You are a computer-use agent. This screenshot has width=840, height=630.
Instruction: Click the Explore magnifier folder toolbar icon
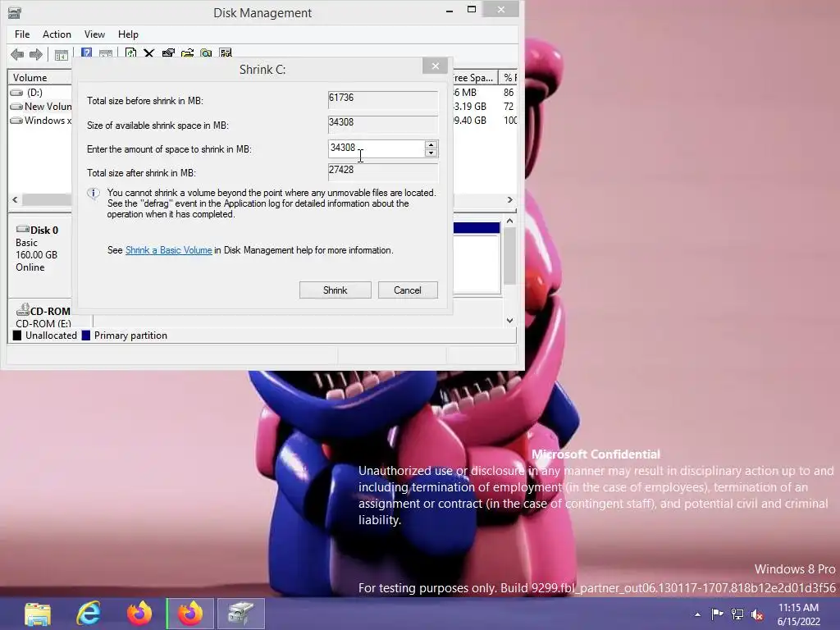pos(206,52)
